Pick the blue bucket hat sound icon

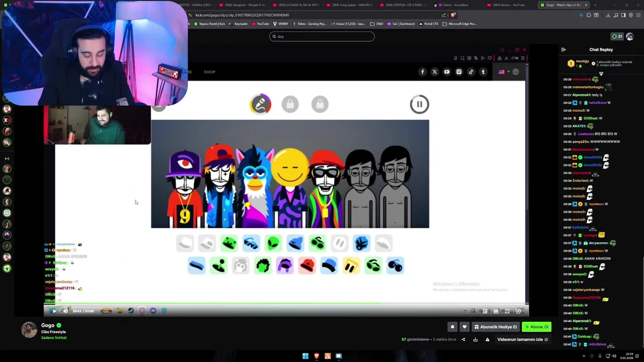point(329,265)
